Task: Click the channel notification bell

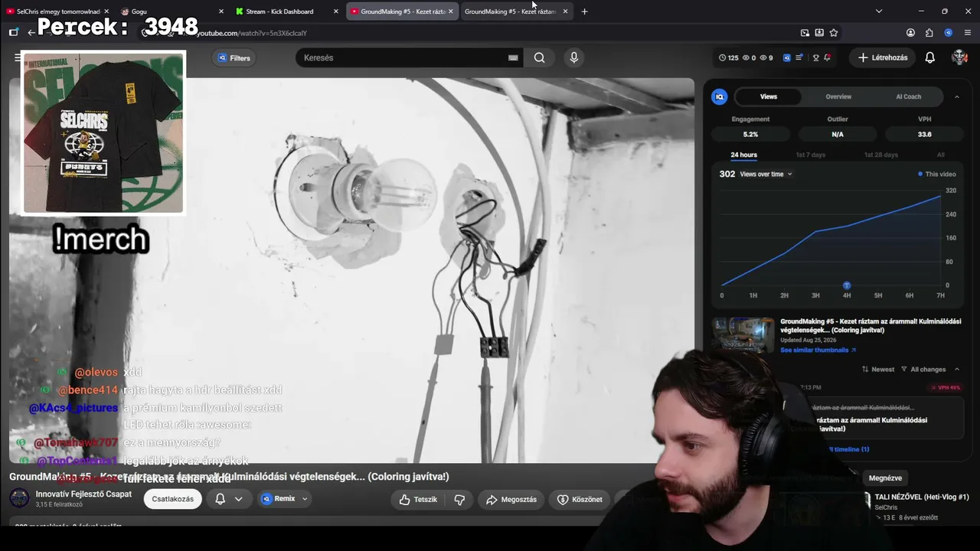Action: point(220,499)
